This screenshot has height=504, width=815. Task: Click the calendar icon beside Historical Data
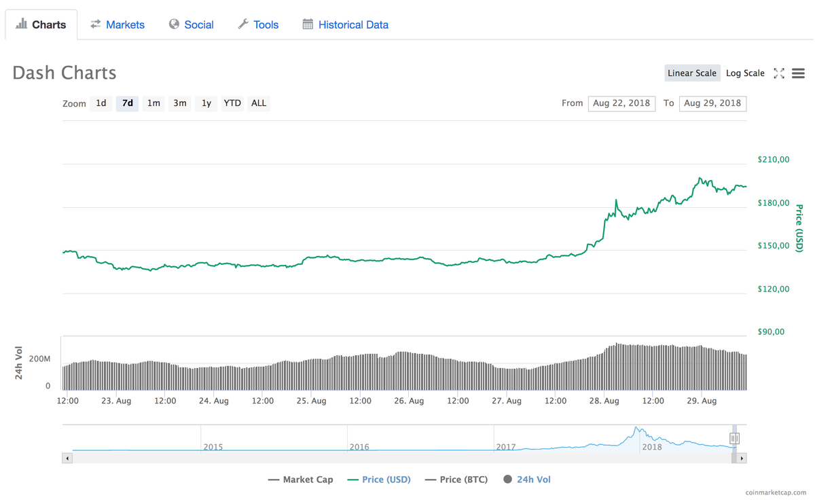pos(308,24)
